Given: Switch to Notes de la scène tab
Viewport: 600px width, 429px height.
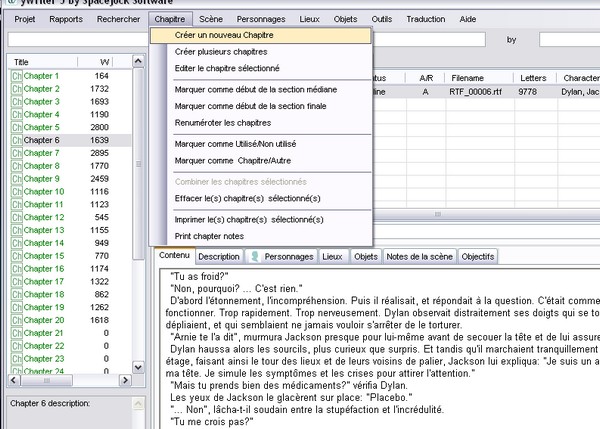Looking at the screenshot, I should tap(419, 257).
